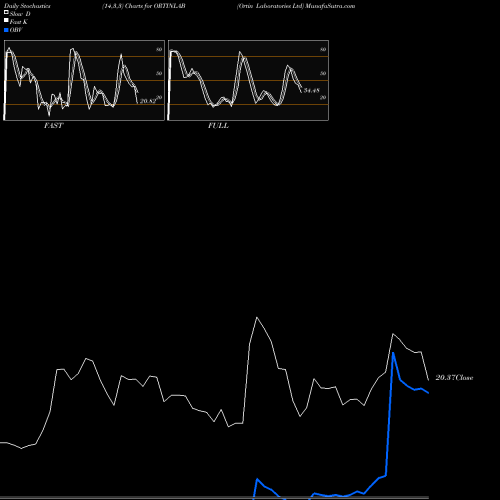Click the 80 level label in FULL chart

(323, 49)
